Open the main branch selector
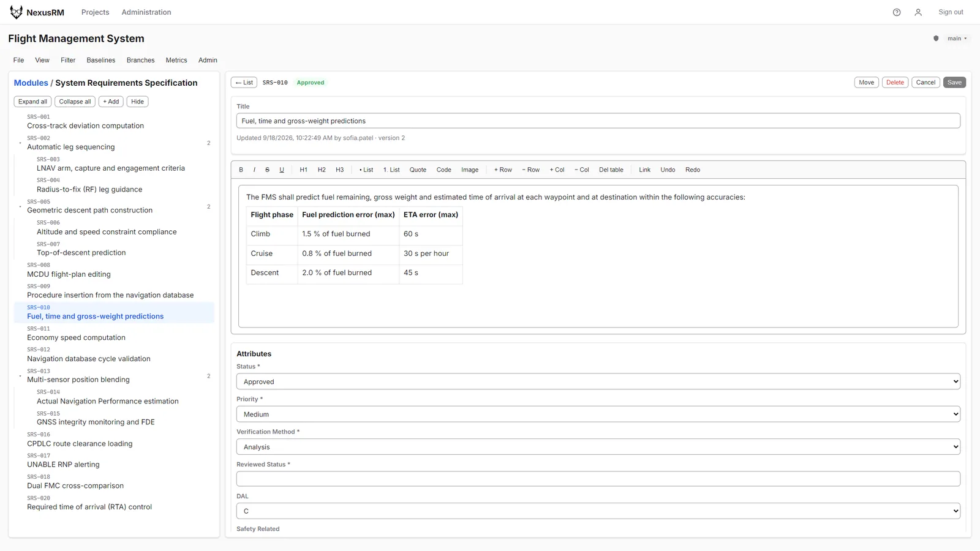This screenshot has height=551, width=980. (957, 39)
